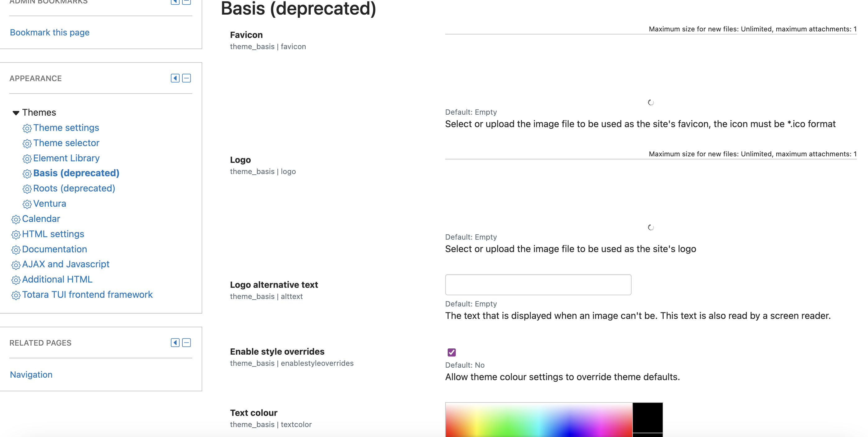Hide the Related Pages block with the minus icon

pos(186,343)
